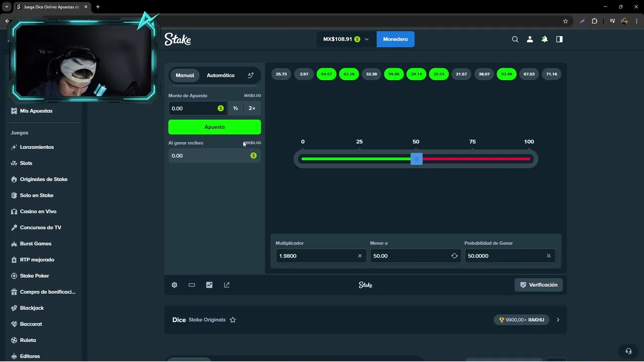Viewport: 644px width, 362px height.
Task: Click the dice slider handle
Action: [416, 159]
